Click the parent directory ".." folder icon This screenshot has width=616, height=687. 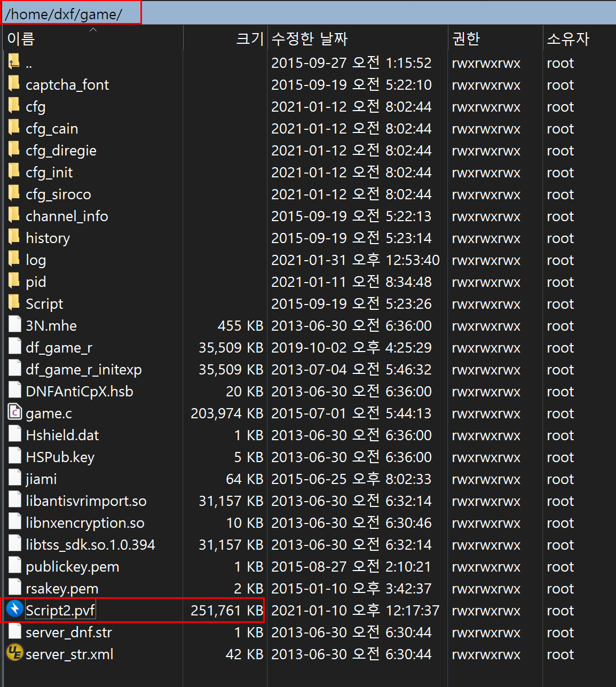(x=14, y=63)
